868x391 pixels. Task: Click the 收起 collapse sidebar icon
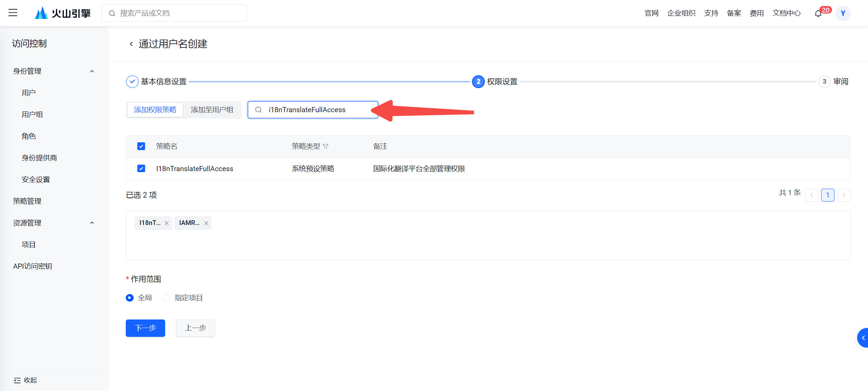coord(17,380)
